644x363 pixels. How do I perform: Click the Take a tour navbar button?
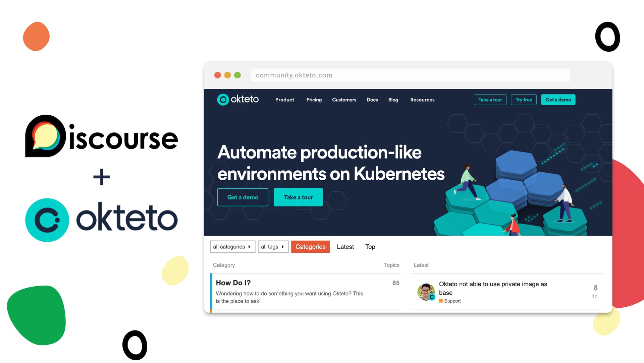(x=490, y=100)
